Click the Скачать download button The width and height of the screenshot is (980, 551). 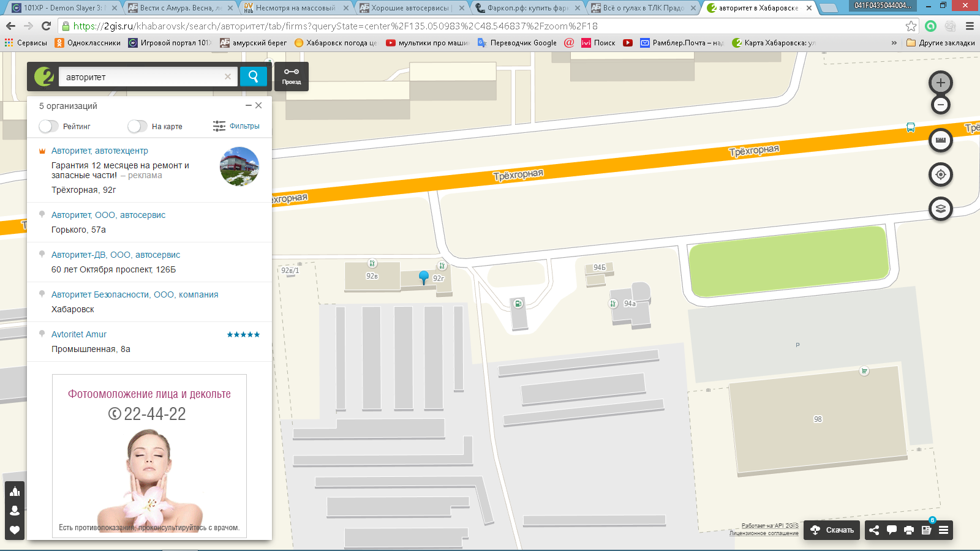click(x=832, y=530)
